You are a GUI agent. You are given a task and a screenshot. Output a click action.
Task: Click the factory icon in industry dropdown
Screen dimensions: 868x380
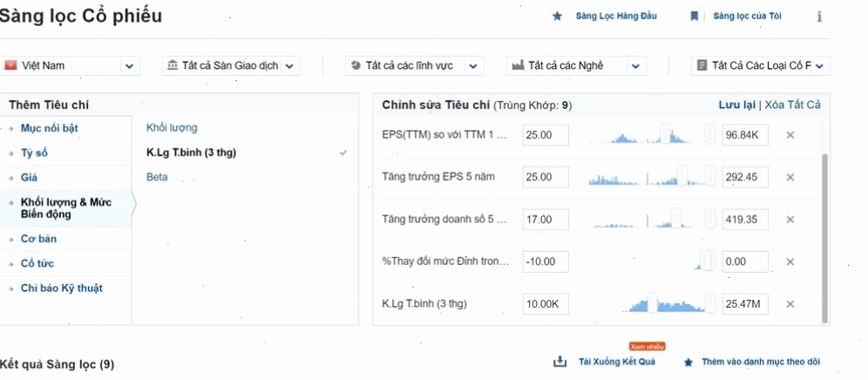(x=518, y=65)
